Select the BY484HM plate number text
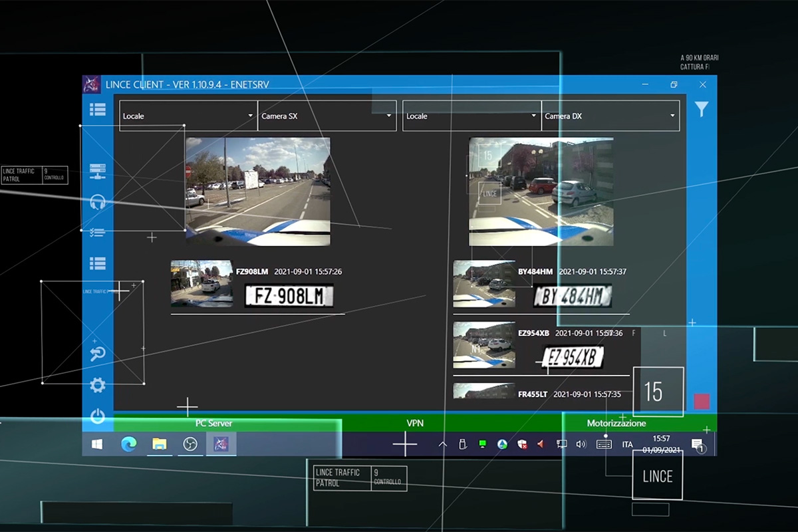Image resolution: width=798 pixels, height=532 pixels. pyautogui.click(x=535, y=271)
